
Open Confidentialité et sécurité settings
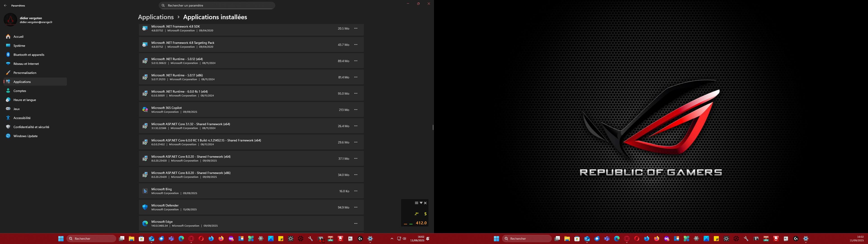(35, 127)
